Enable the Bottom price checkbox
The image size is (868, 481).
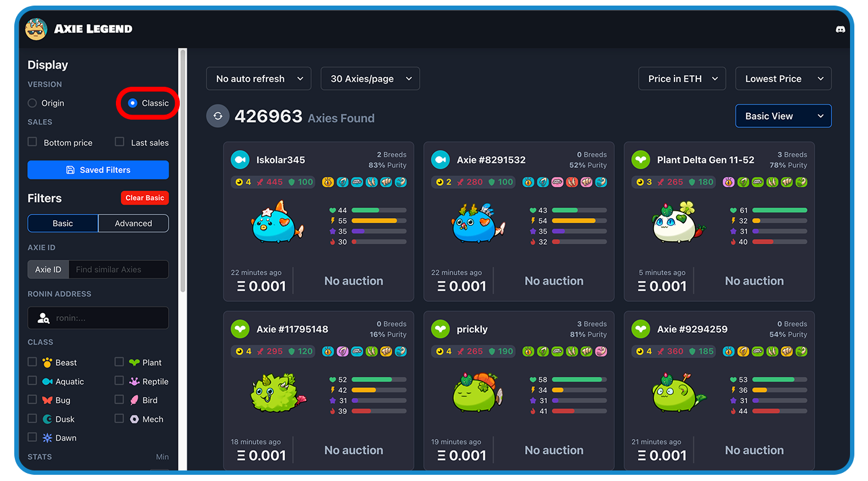point(32,142)
